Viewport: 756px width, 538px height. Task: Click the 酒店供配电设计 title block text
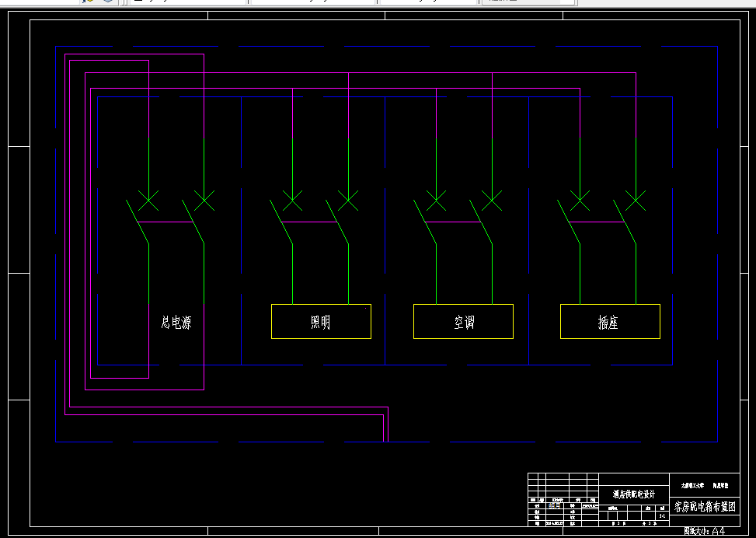pyautogui.click(x=634, y=494)
